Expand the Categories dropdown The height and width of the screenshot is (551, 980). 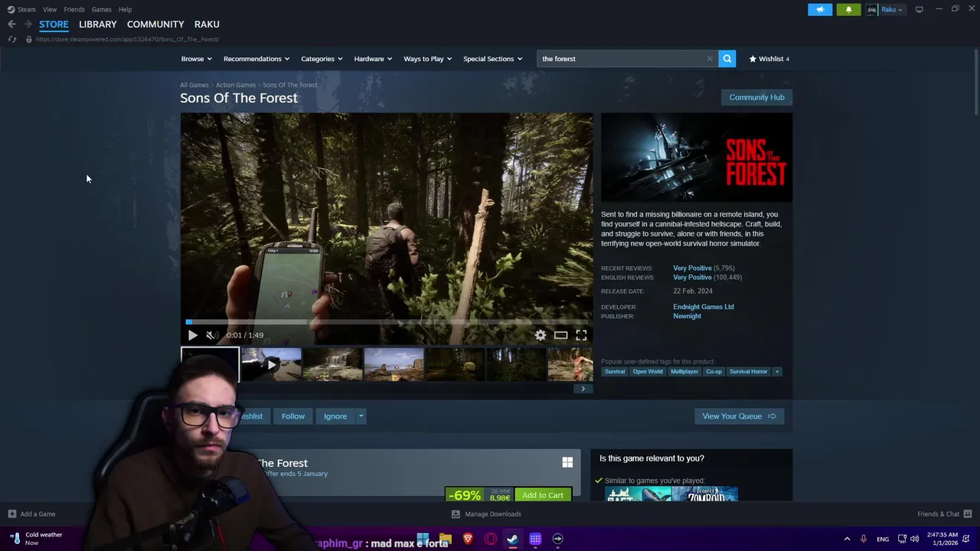click(x=321, y=58)
